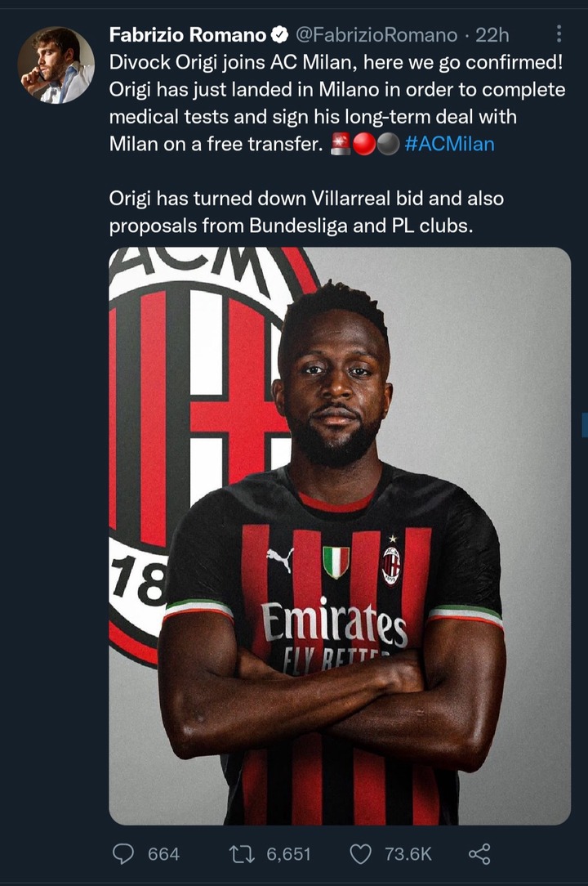Screen dimensions: 588x886
Task: Click the blue verified badge
Action: pos(279,35)
